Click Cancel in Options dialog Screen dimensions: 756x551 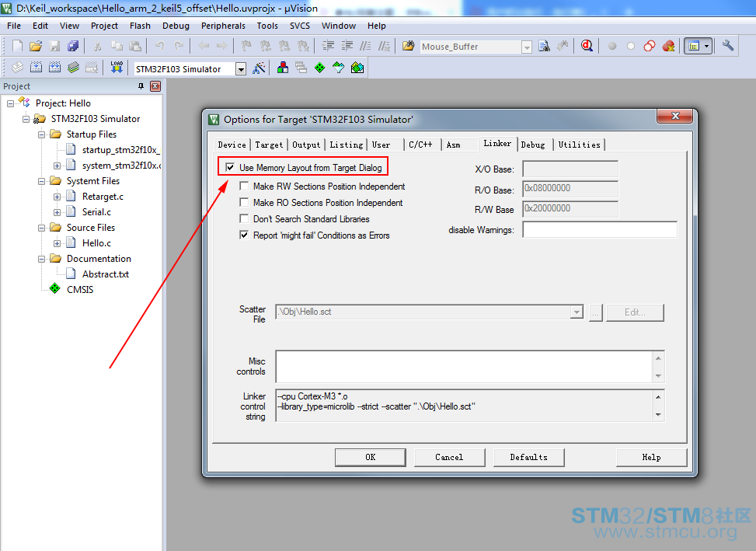[x=449, y=457]
